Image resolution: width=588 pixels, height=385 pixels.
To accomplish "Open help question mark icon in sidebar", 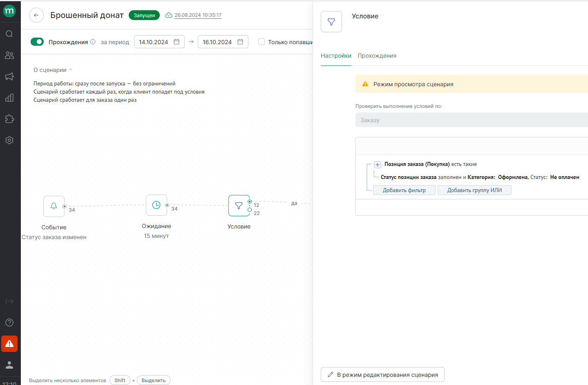I will [9, 322].
